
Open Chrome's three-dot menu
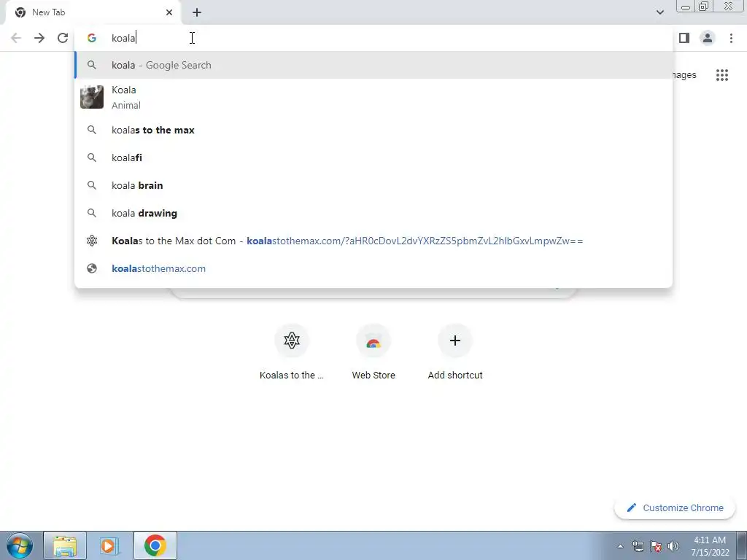[731, 38]
